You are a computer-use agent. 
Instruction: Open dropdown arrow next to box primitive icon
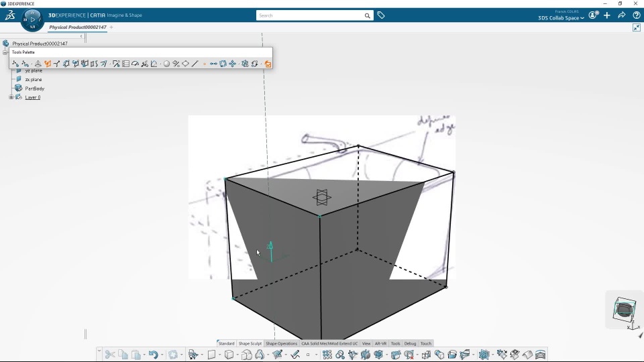[237, 355]
